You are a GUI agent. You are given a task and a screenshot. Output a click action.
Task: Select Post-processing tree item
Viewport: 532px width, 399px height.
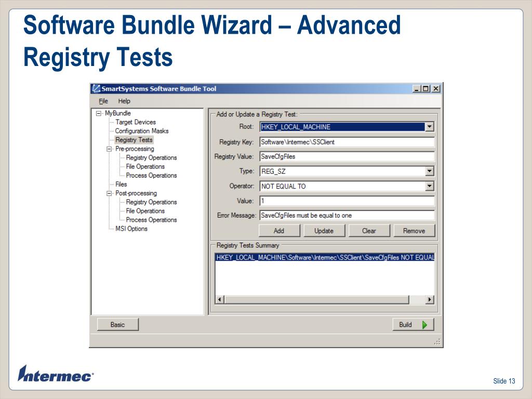pyautogui.click(x=136, y=193)
